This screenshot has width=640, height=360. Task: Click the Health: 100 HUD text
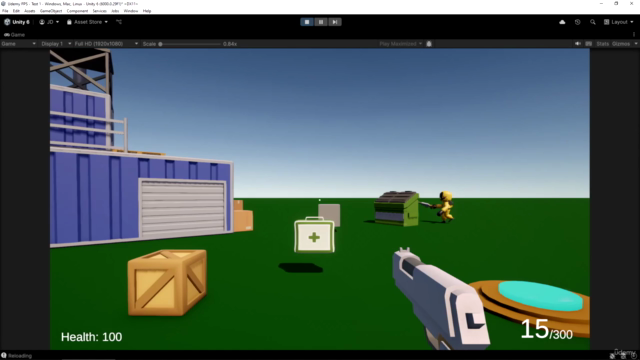coord(91,337)
